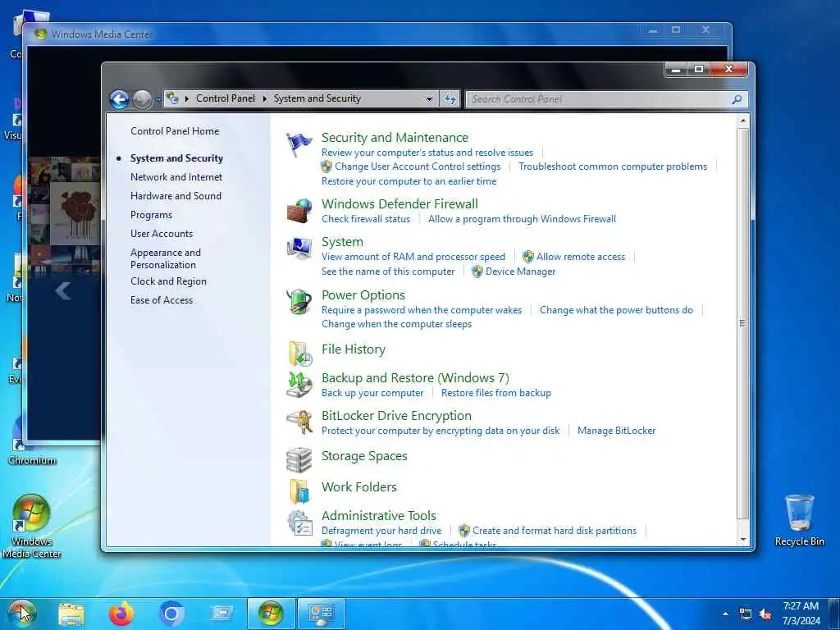
Task: Open the File History folder icon
Action: (300, 354)
